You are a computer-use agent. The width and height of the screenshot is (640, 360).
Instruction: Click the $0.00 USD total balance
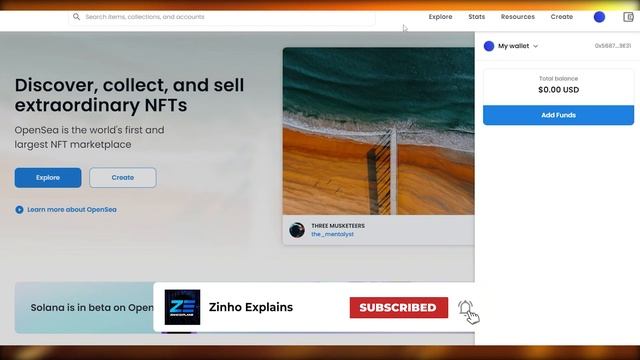point(558,90)
